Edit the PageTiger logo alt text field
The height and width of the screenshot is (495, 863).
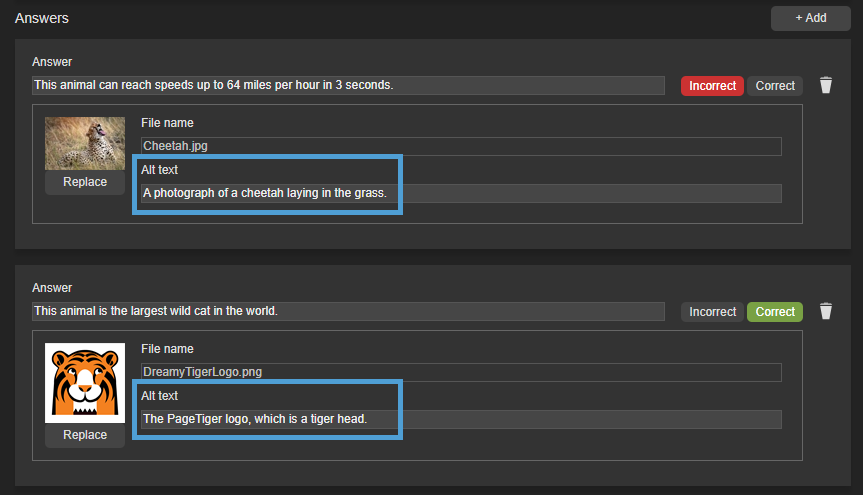460,419
